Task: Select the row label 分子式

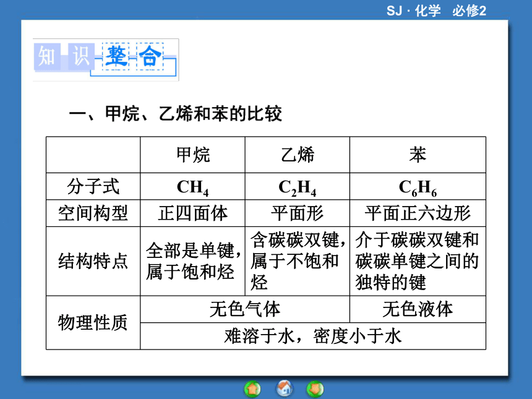Action: pos(93,187)
